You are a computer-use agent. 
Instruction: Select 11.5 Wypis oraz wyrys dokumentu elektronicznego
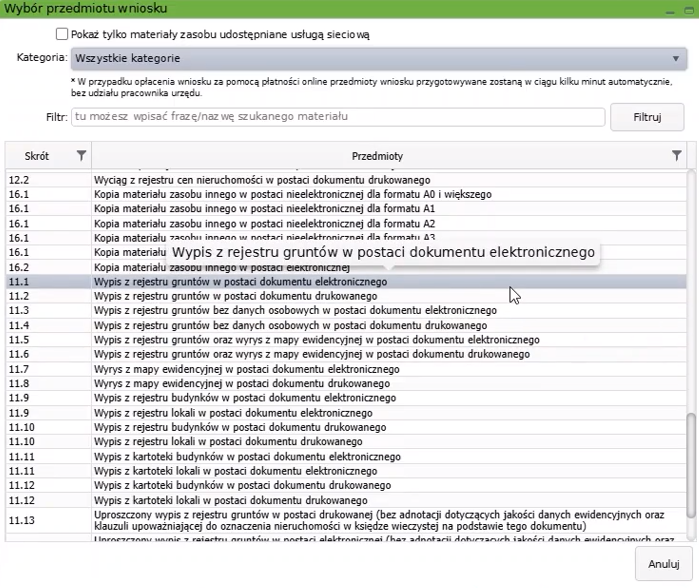point(300,340)
